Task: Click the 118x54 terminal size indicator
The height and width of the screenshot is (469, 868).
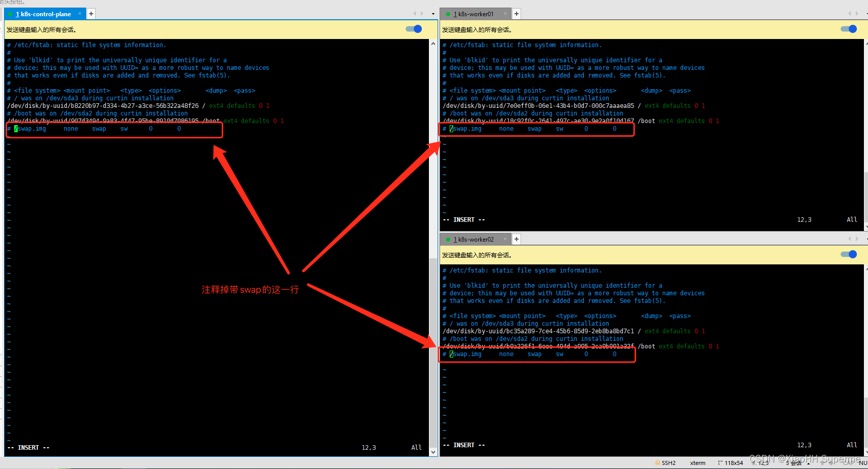Action: pos(730,463)
